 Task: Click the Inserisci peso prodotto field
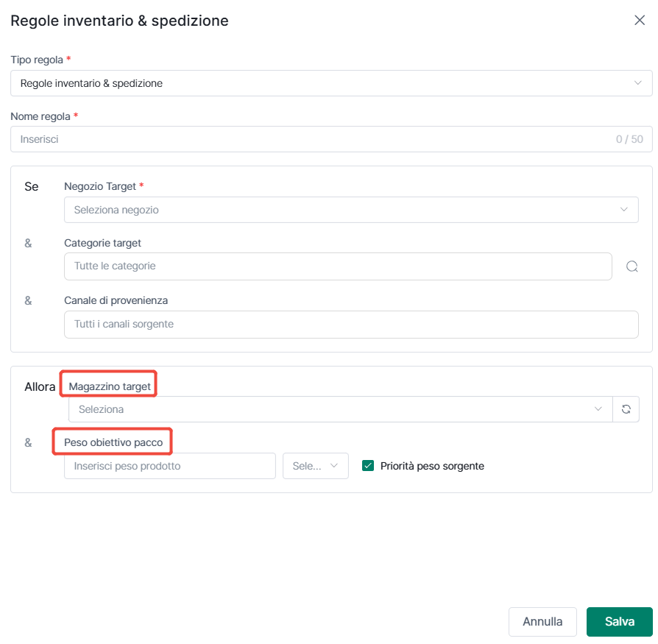tap(170, 466)
